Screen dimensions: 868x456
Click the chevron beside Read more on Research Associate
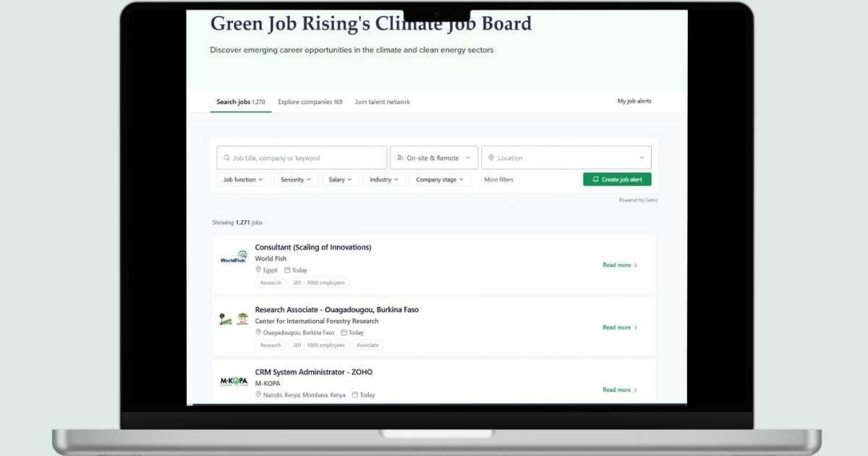click(636, 327)
